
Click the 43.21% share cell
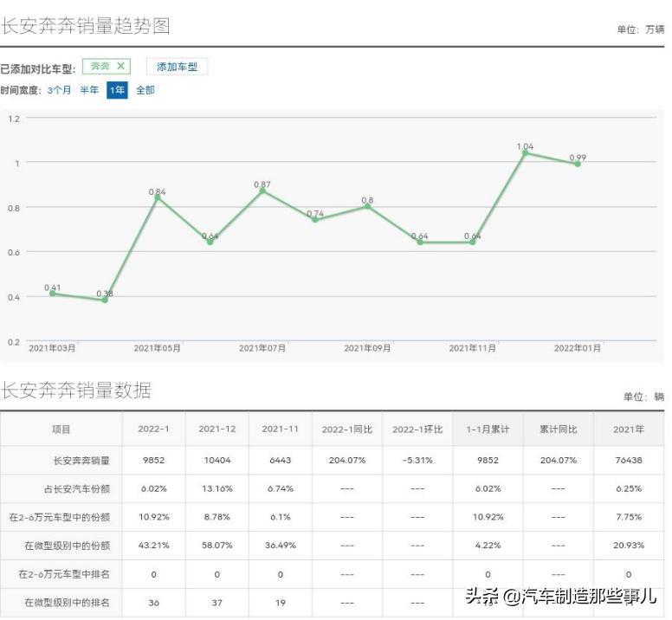tap(153, 545)
